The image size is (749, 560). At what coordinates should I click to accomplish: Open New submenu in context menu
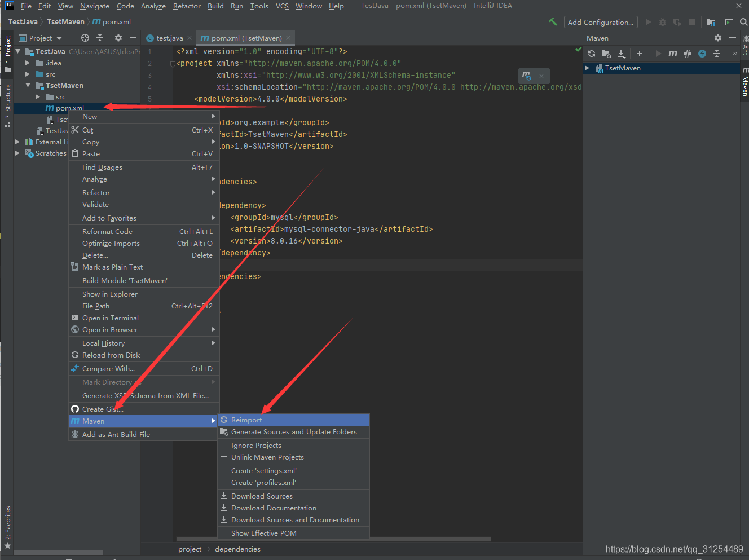144,116
